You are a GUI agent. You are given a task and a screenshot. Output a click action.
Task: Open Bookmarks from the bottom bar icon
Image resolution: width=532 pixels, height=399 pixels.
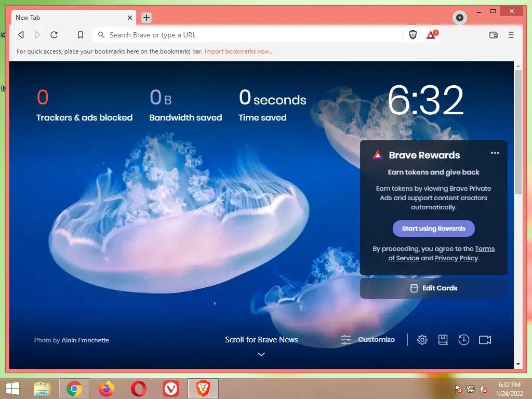[x=443, y=340]
